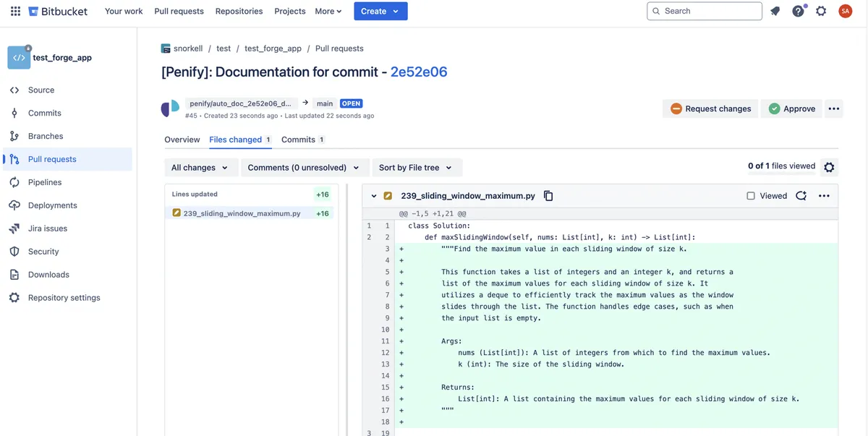
Task: Open notifications bell icon
Action: 775,12
